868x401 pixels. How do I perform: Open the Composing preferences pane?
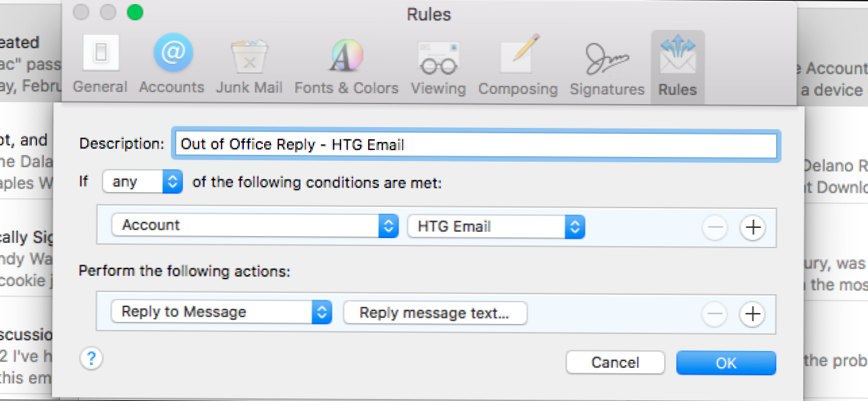tap(518, 66)
